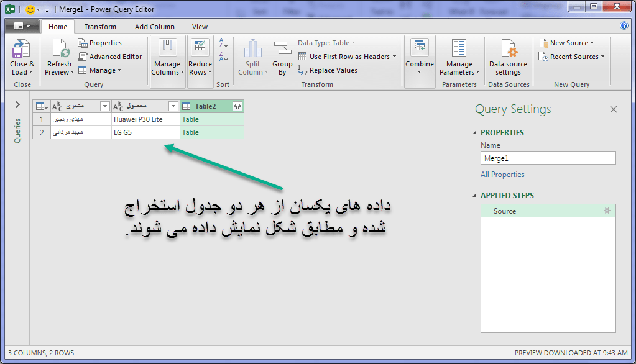Viewport: 636px width, 364px height.
Task: Click the Huawei P30 Lite cell
Action: [145, 120]
